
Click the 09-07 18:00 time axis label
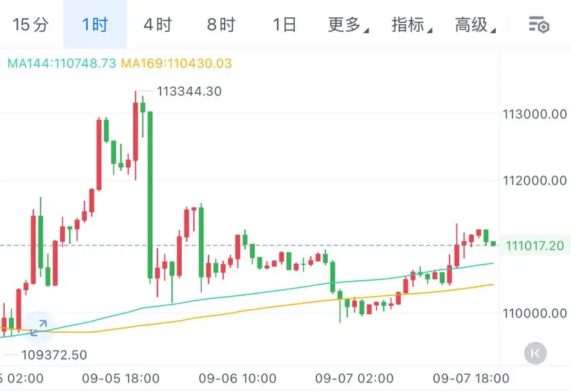point(471,378)
